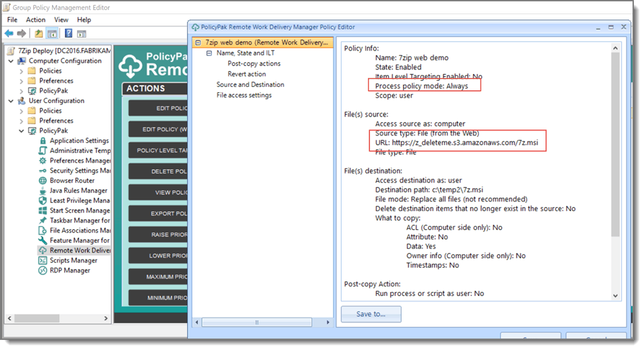Click console tree horizontal scrollbar left arrow
This screenshot has height=350, width=644.
(x=9, y=319)
